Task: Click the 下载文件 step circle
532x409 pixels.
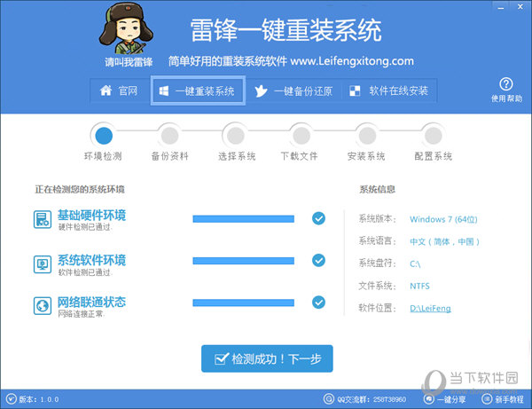Action: [x=301, y=135]
